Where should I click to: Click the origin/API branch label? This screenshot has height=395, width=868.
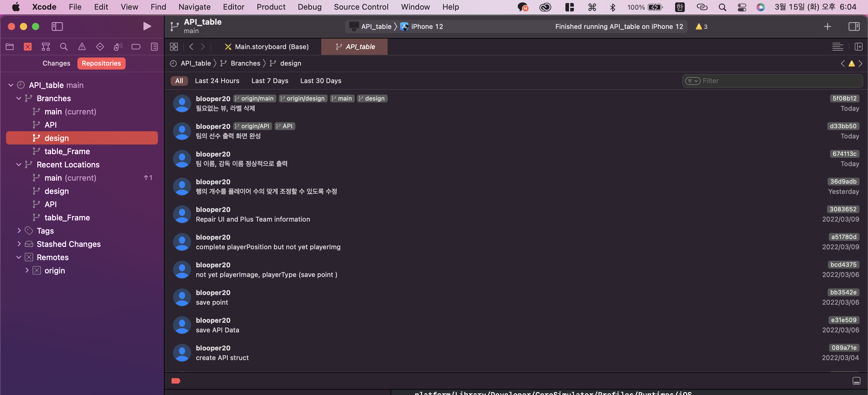(252, 126)
